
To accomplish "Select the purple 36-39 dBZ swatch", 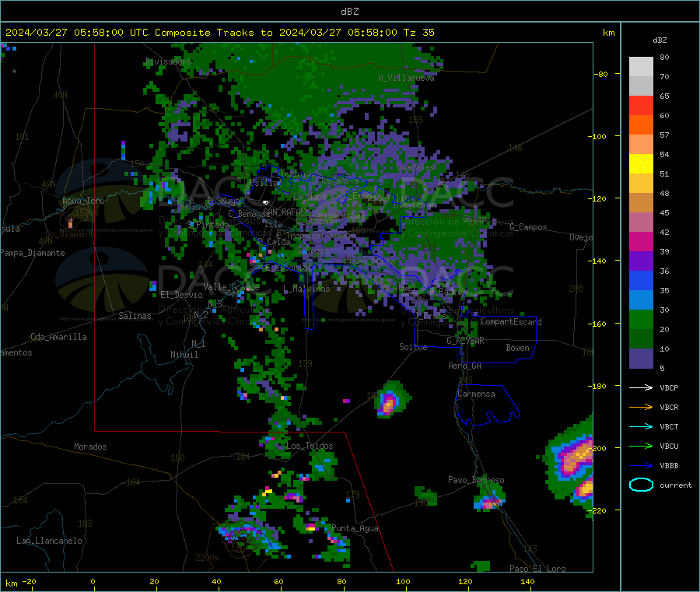I will click(641, 261).
